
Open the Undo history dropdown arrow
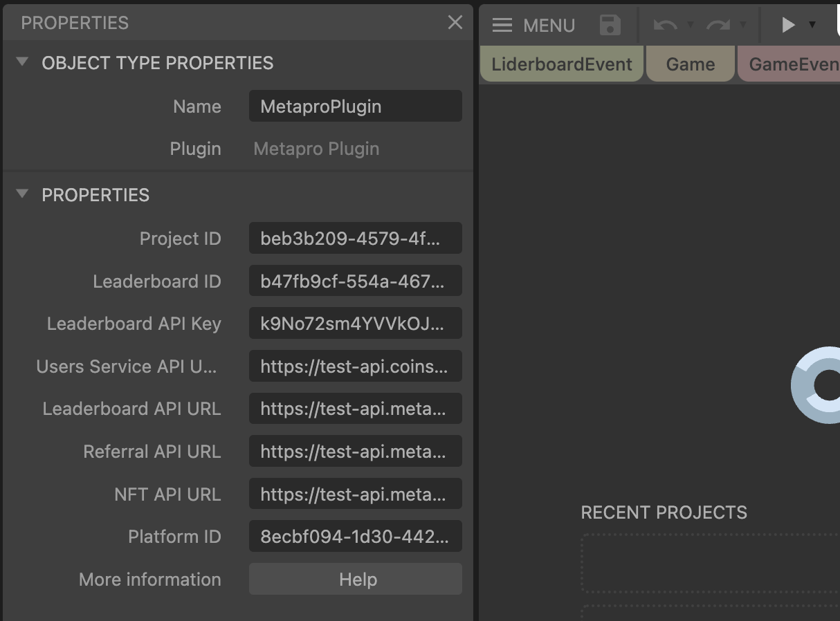tap(690, 25)
